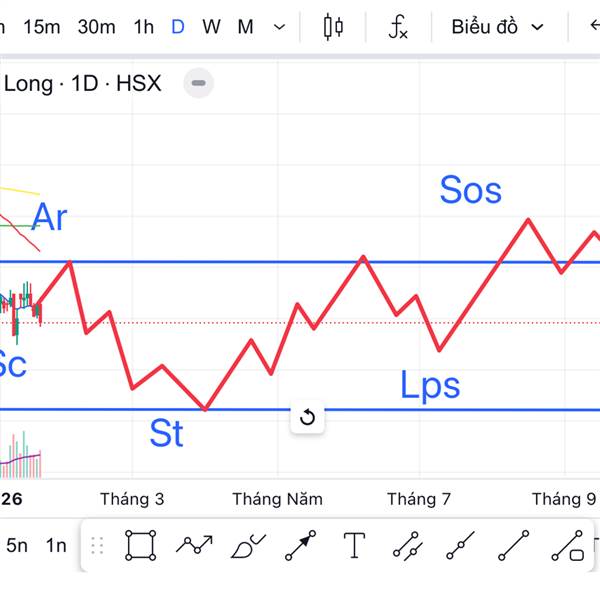
Task: Select the arrow line tool
Action: pos(300,545)
